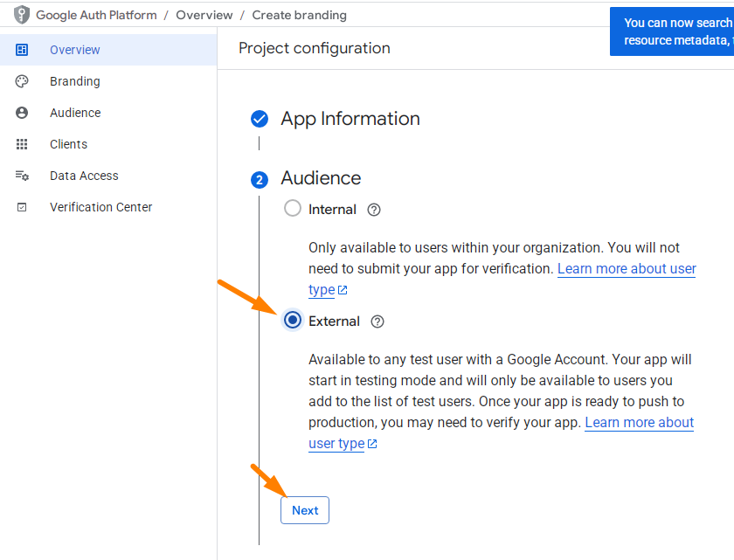
Task: Click the Verification Center checkbox icon
Action: 22,207
